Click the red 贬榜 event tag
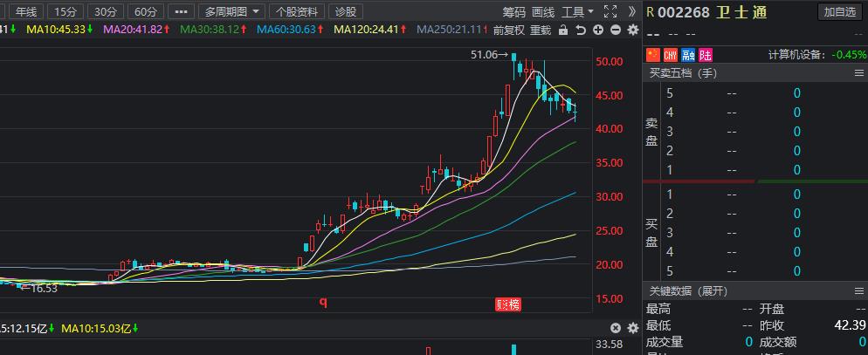Viewport: 868px width, 355px height. (507, 304)
